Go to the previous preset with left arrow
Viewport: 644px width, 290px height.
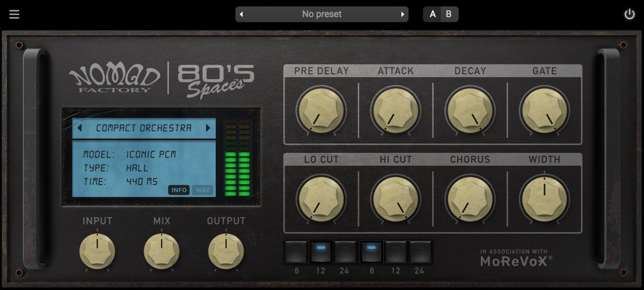click(x=242, y=14)
